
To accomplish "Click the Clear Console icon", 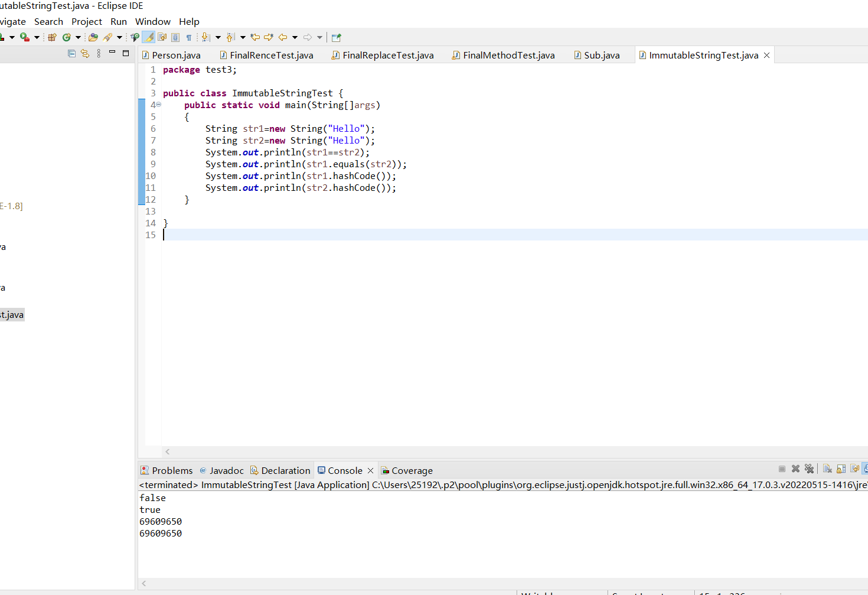I will click(x=827, y=469).
